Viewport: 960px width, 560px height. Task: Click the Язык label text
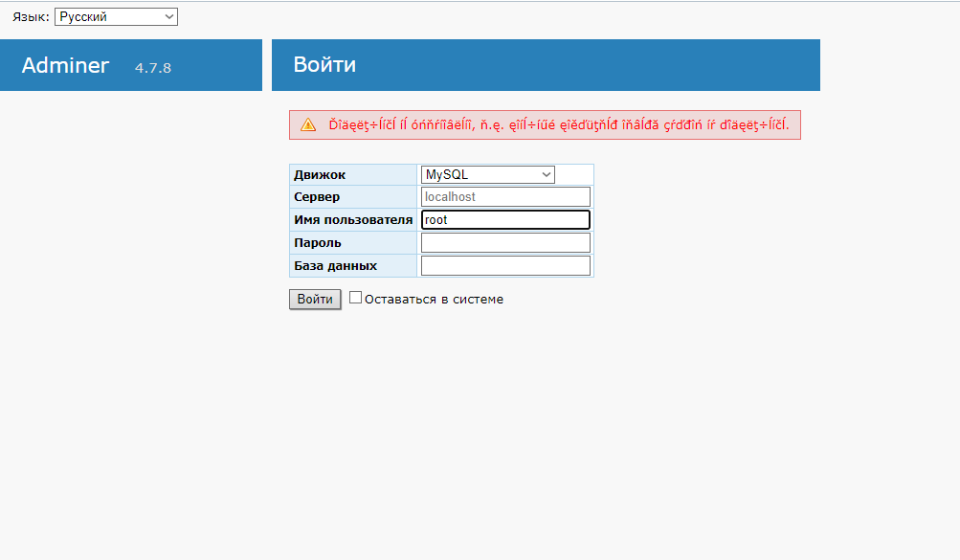tap(31, 17)
